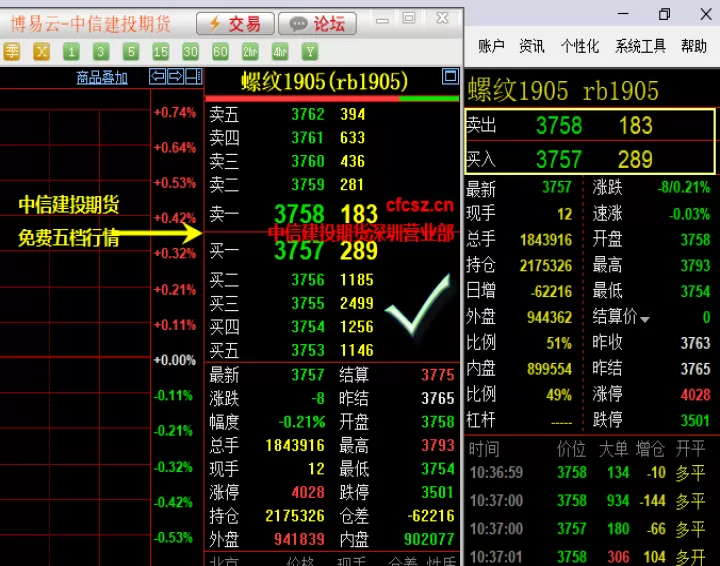This screenshot has width=720, height=566.
Task: Open the 系统工具 menu
Action: (641, 46)
